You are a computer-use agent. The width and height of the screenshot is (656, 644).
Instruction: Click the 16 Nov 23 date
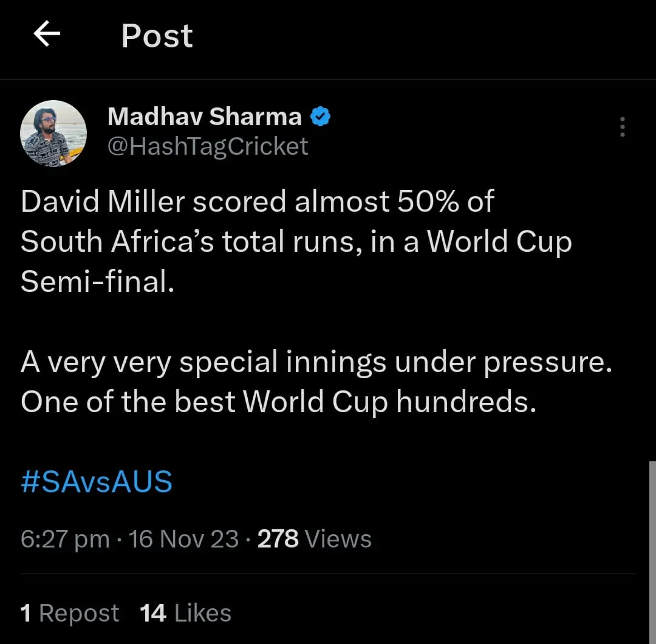point(183,538)
